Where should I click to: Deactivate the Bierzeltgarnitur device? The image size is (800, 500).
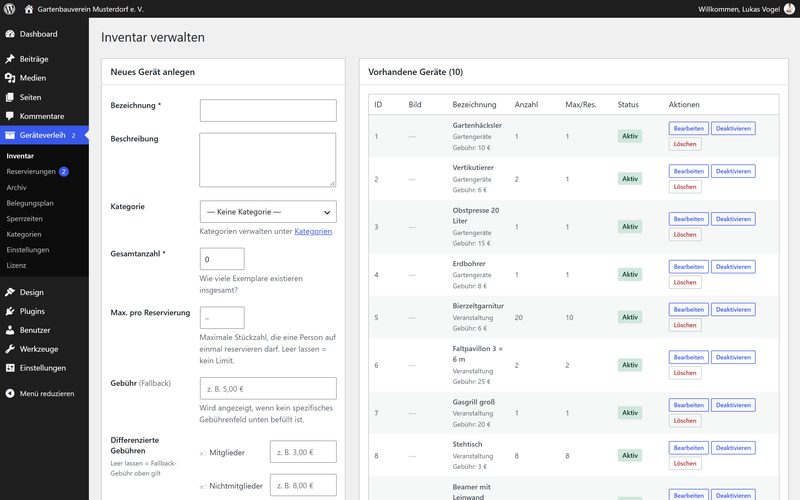[x=733, y=310]
